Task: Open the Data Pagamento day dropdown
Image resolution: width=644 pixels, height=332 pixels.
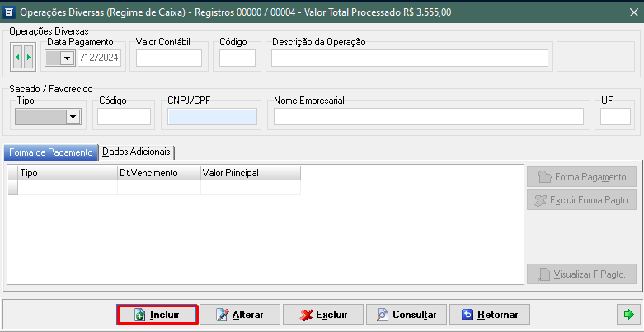Action: [67, 58]
